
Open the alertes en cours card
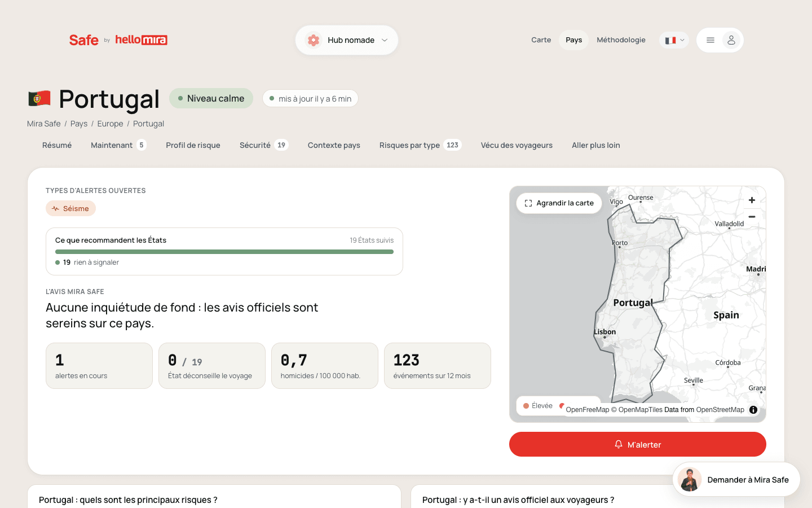pos(99,366)
